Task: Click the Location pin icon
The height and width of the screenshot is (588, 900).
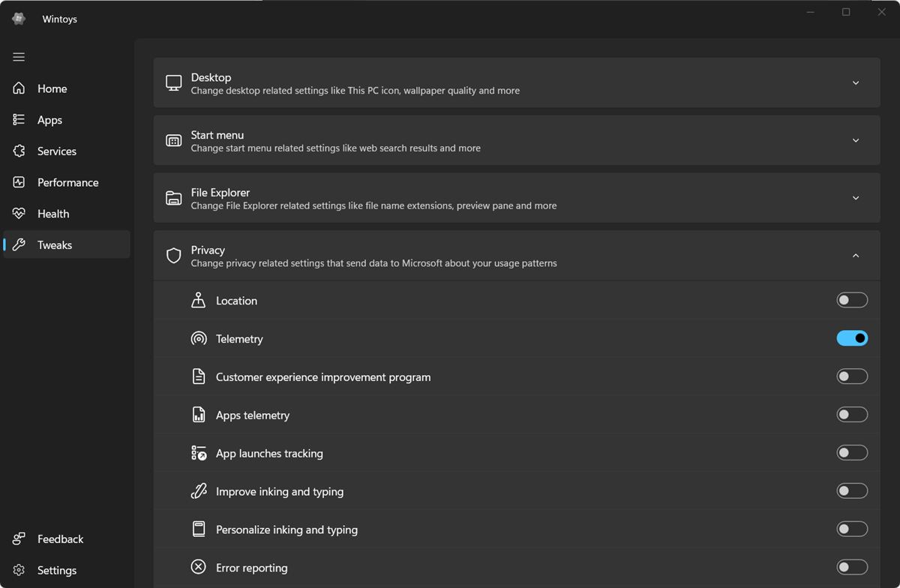Action: [x=198, y=300]
